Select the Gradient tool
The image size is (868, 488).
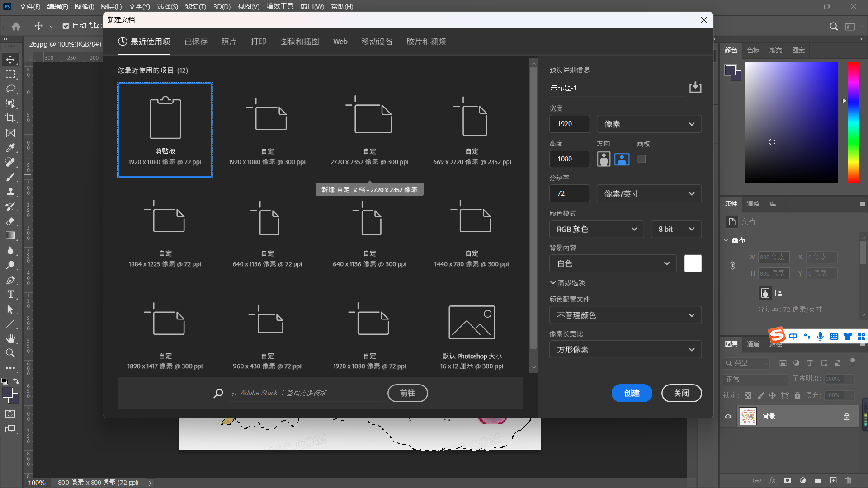pos(10,235)
